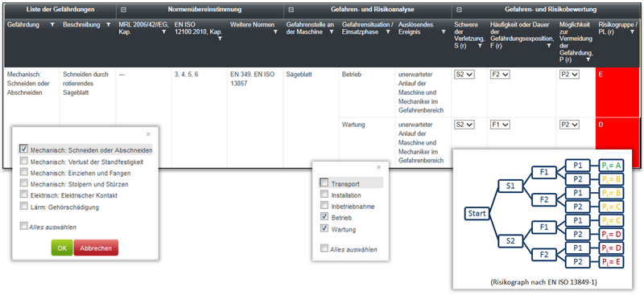The width and height of the screenshot is (644, 295).
Task: Open filter on Weitere Normen column
Action: click(x=275, y=31)
